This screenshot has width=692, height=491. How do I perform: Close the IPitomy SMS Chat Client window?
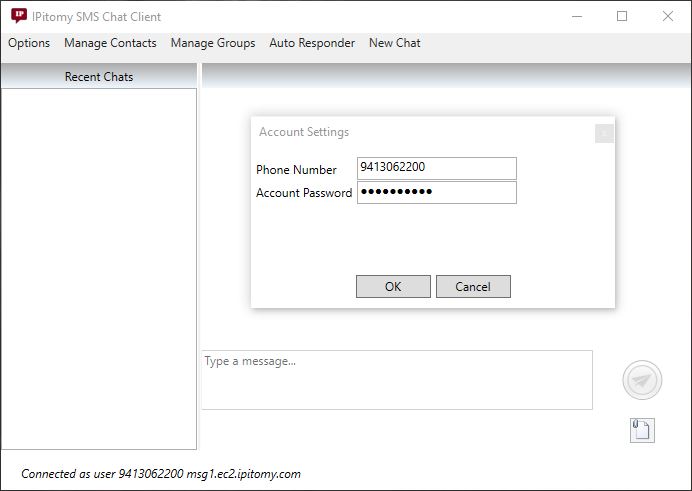coord(668,16)
